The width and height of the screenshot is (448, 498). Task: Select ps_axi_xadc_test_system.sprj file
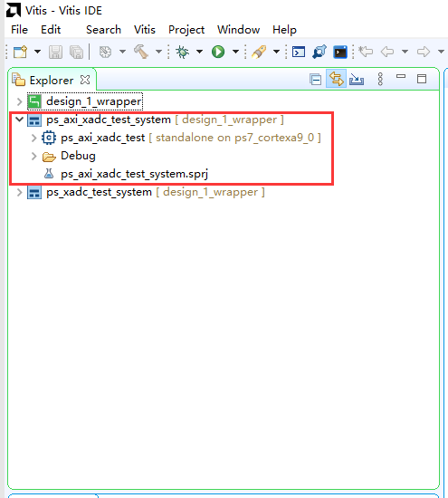click(134, 174)
